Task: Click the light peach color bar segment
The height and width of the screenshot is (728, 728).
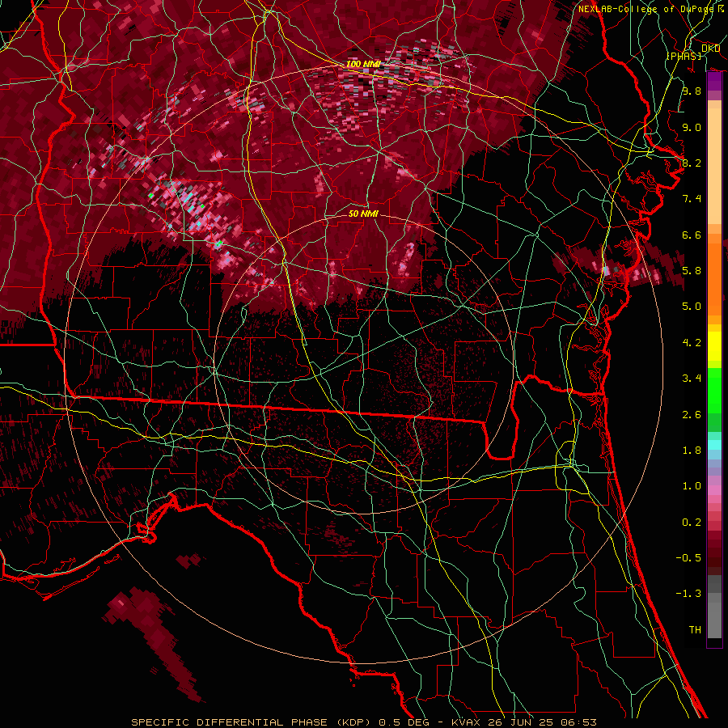Action: pos(714,166)
